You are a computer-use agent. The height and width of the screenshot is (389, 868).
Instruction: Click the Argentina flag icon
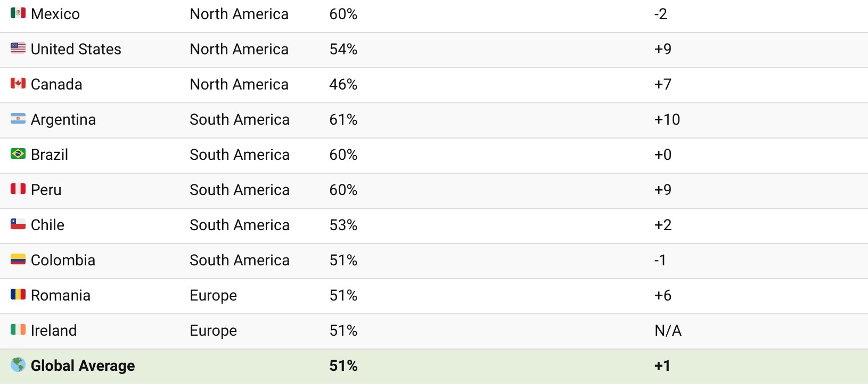point(18,118)
